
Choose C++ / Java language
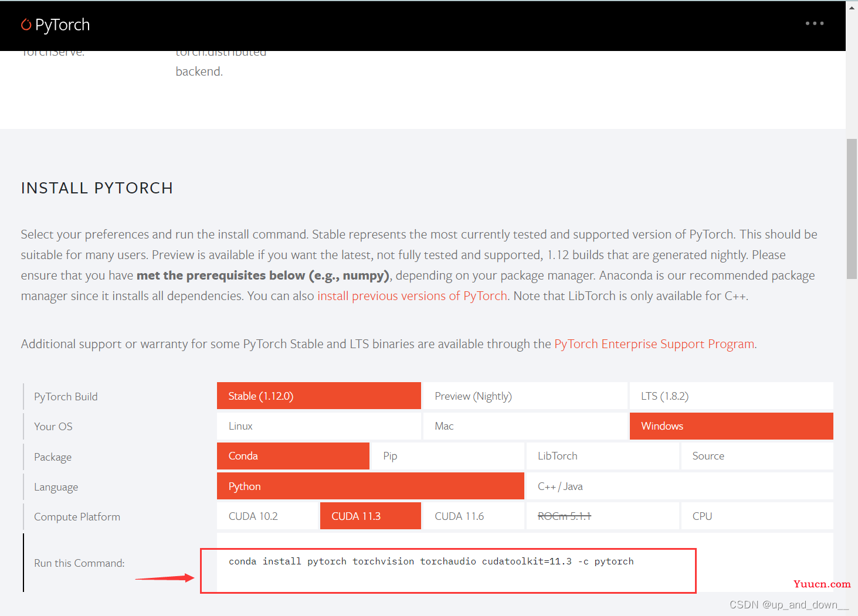point(680,486)
